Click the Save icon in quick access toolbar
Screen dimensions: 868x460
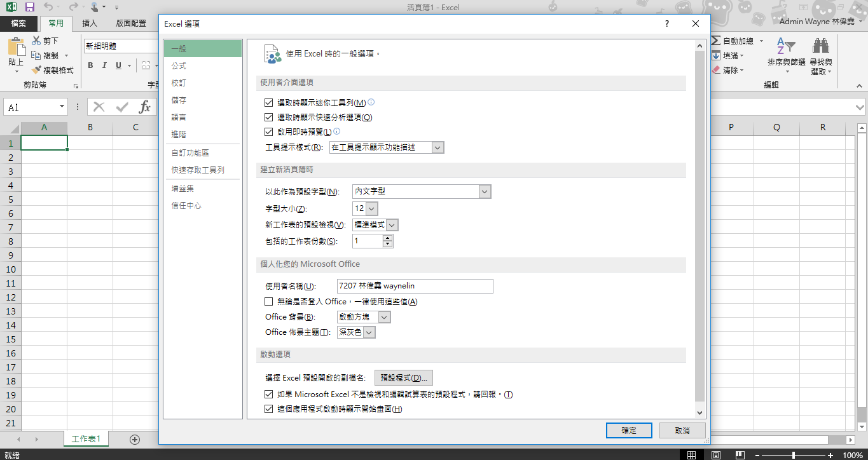point(29,8)
